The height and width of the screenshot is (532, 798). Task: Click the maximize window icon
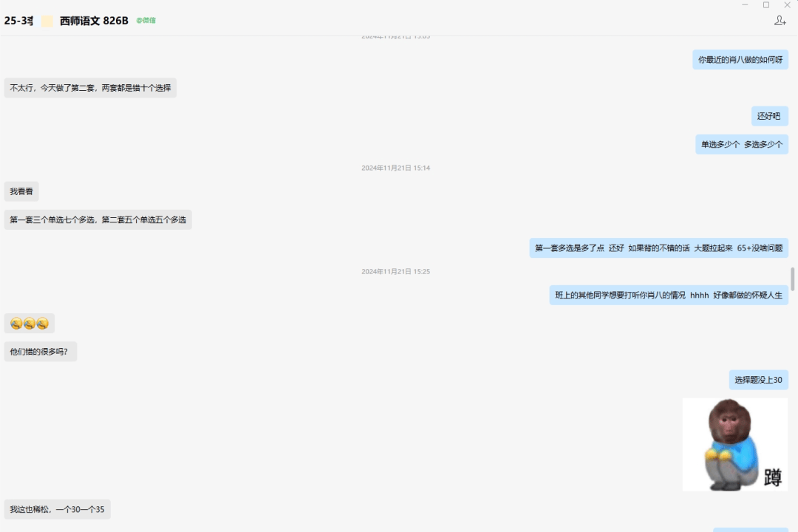766,4
